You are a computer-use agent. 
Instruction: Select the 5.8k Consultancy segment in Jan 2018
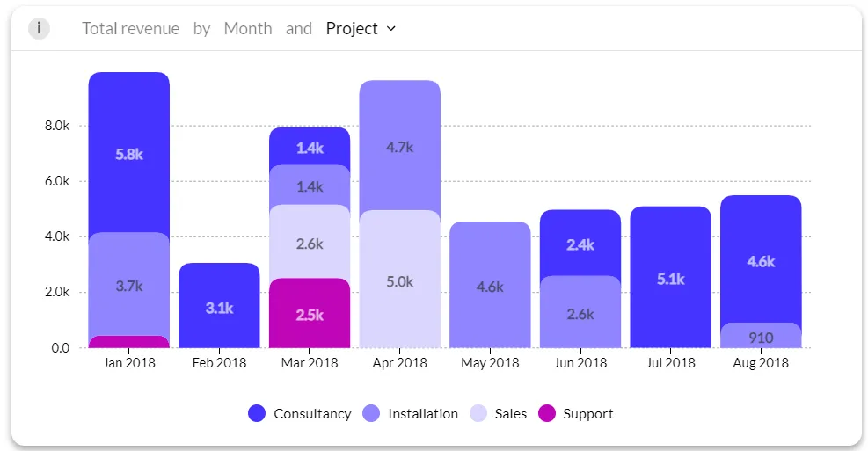(x=129, y=153)
